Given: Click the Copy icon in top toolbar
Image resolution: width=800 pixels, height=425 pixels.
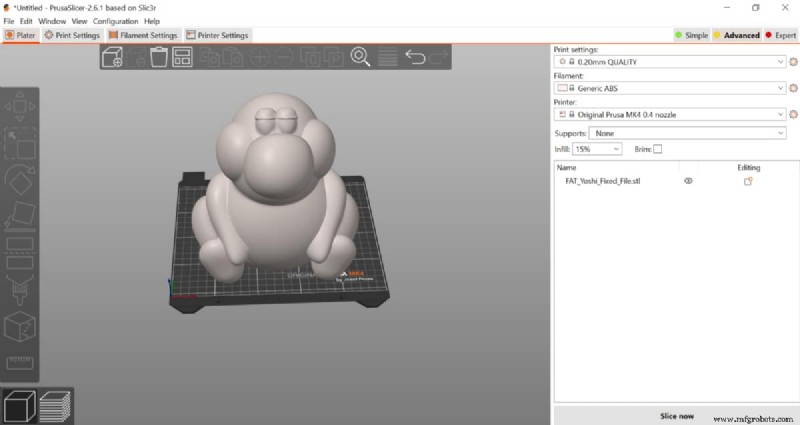Looking at the screenshot, I should click(209, 57).
